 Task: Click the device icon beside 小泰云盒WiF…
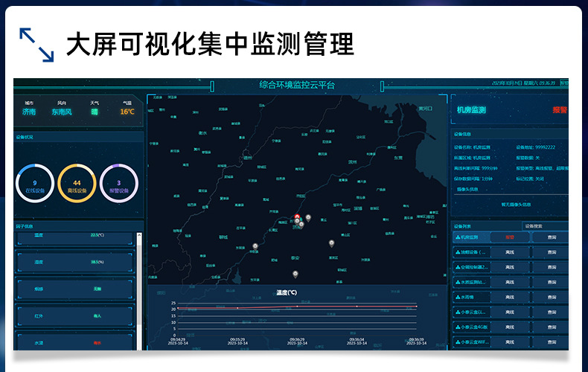click(x=458, y=342)
